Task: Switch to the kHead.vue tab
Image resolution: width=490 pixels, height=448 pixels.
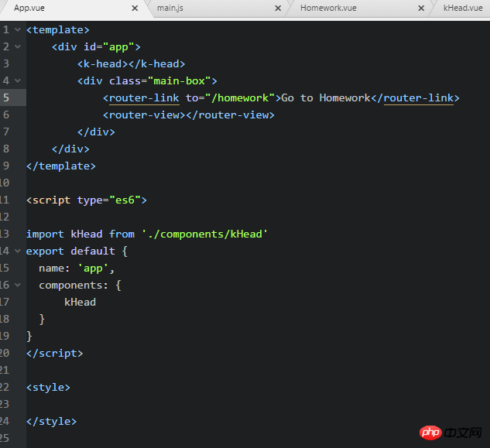Action: tap(462, 8)
